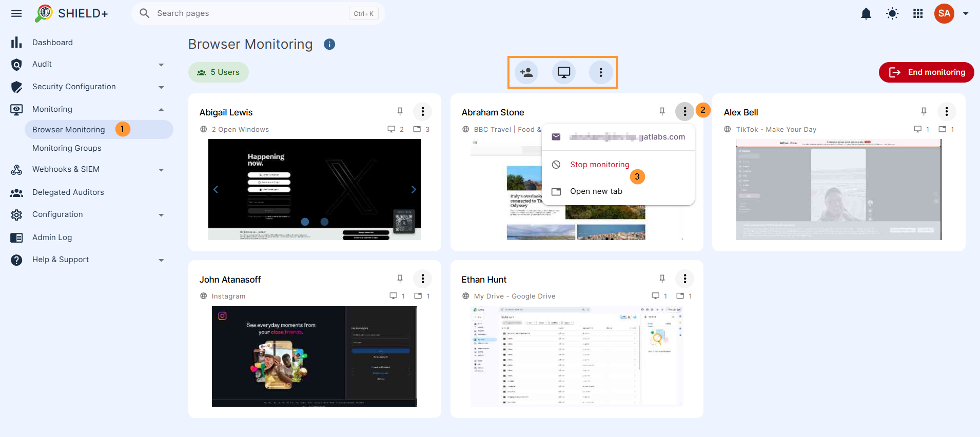The image size is (980, 437).
Task: Open Abigail Lewis's more options menu
Action: (423, 111)
